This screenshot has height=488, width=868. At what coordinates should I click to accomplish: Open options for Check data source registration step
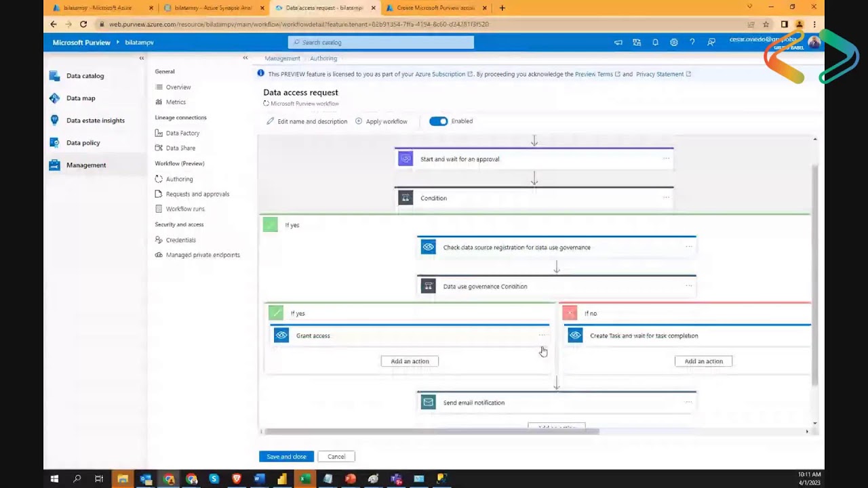(688, 247)
